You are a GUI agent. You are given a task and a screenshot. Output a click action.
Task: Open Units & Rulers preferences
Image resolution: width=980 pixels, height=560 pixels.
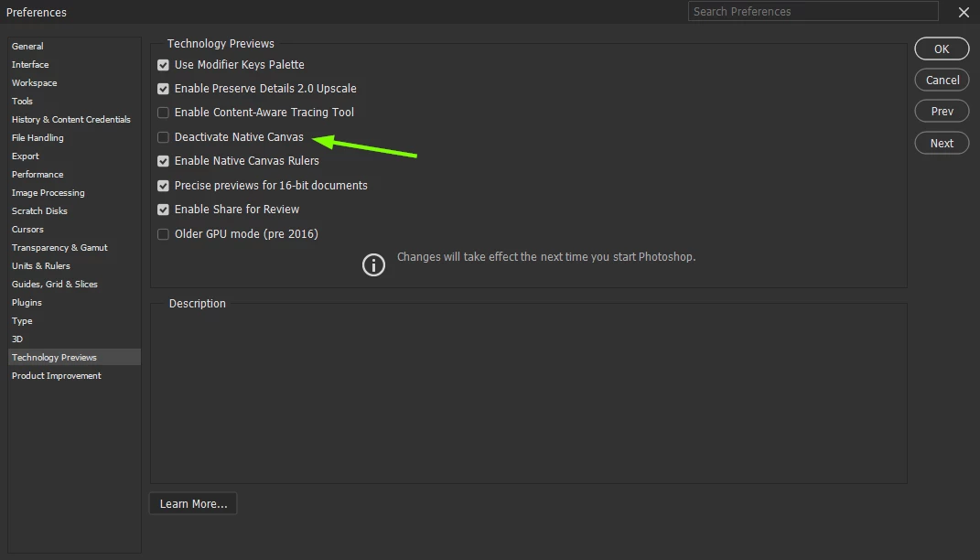pos(74,265)
